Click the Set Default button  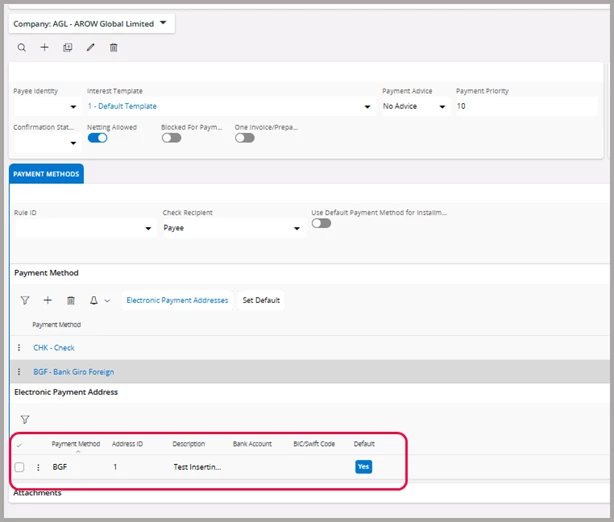click(x=261, y=300)
